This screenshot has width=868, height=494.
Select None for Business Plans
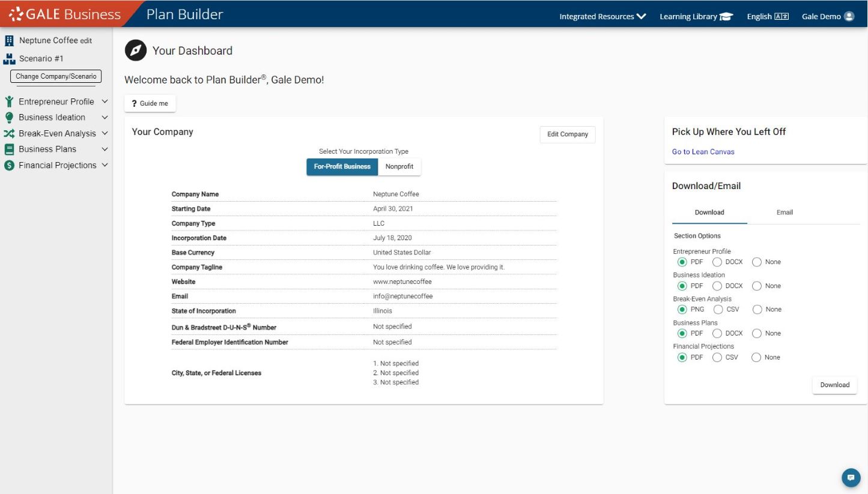757,334
